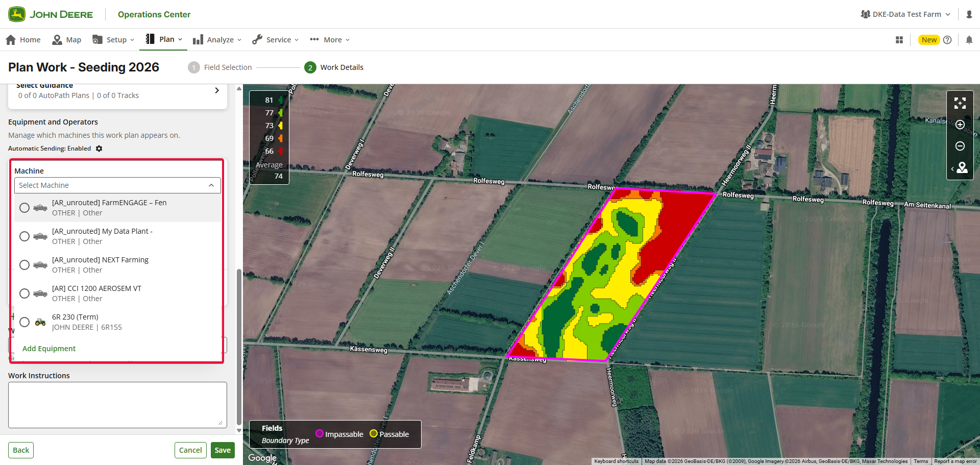Click the Google logo on map

[x=262, y=458]
